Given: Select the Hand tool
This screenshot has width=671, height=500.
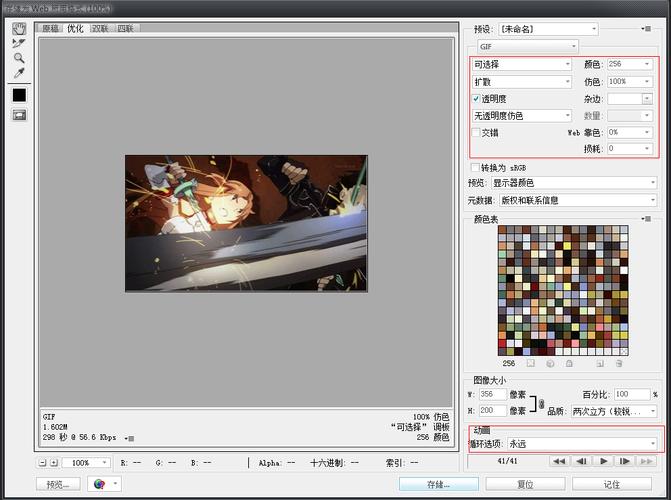Looking at the screenshot, I should point(19,29).
